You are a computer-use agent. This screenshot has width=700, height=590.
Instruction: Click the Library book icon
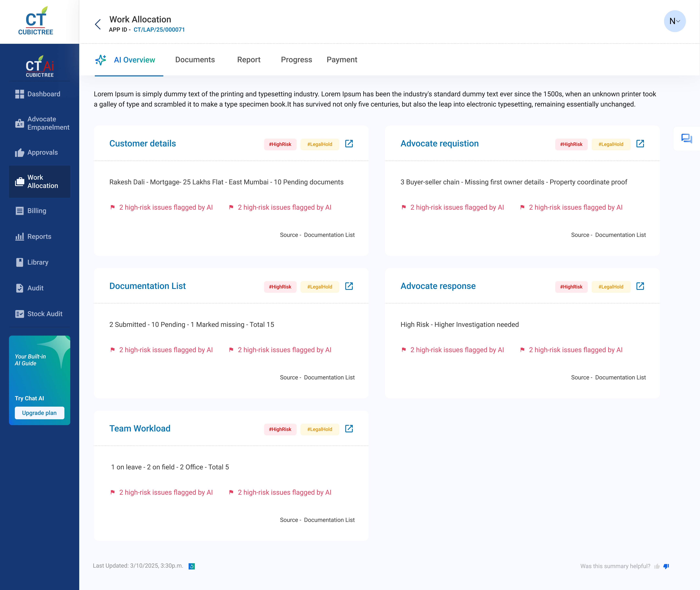[20, 262]
